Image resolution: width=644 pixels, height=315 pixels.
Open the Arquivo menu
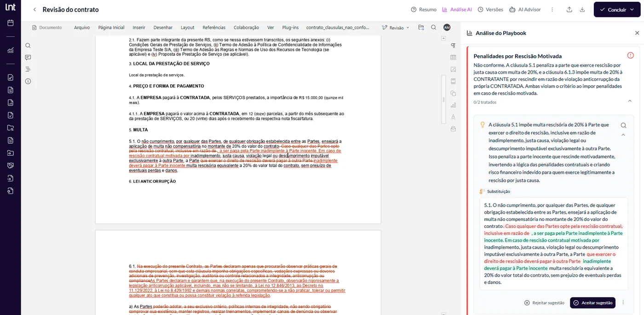point(82,28)
